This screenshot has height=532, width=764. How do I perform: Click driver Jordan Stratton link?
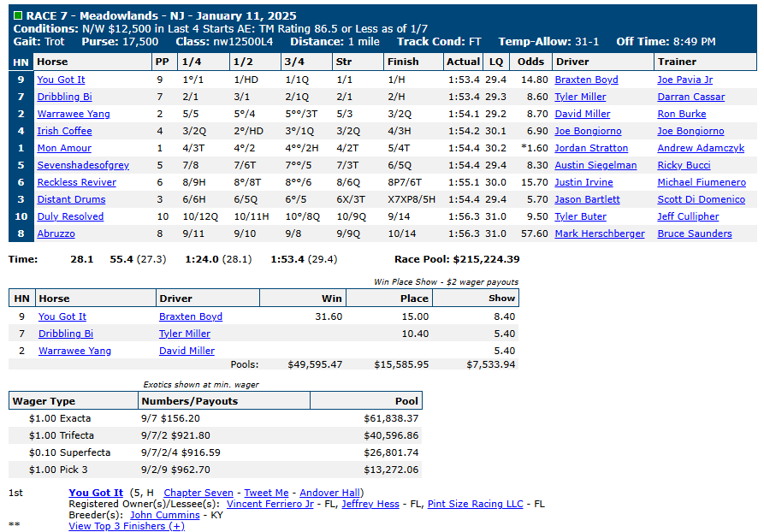point(591,148)
